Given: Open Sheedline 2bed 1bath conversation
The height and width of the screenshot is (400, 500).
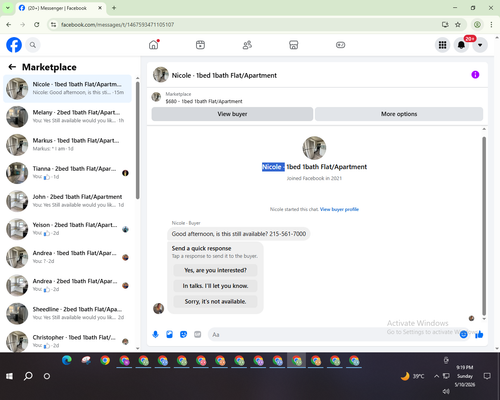Looking at the screenshot, I should pyautogui.click(x=67, y=313).
